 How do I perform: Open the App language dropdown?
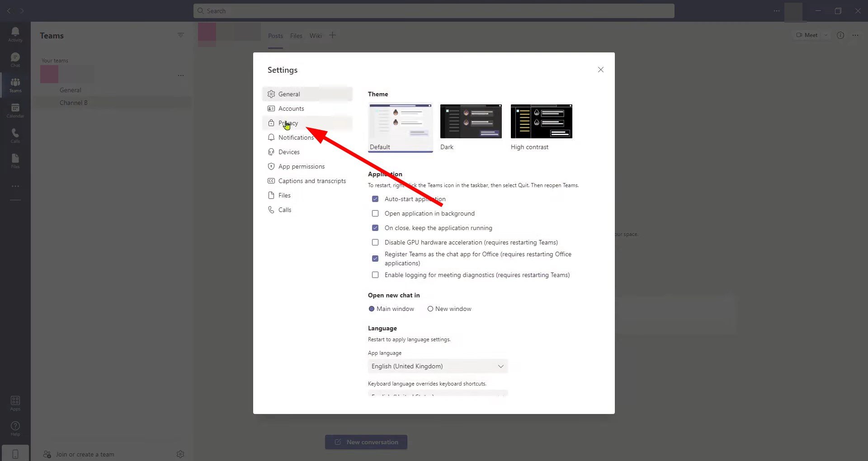tap(438, 366)
